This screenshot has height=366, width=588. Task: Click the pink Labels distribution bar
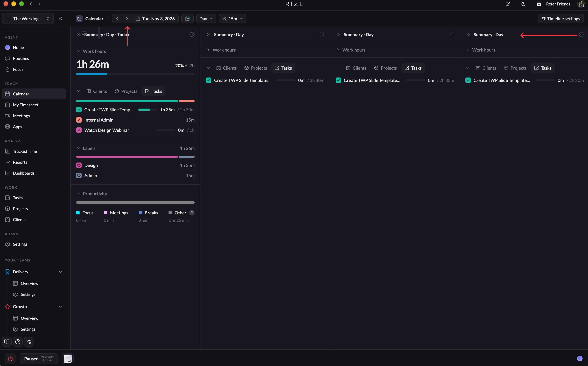pos(127,157)
